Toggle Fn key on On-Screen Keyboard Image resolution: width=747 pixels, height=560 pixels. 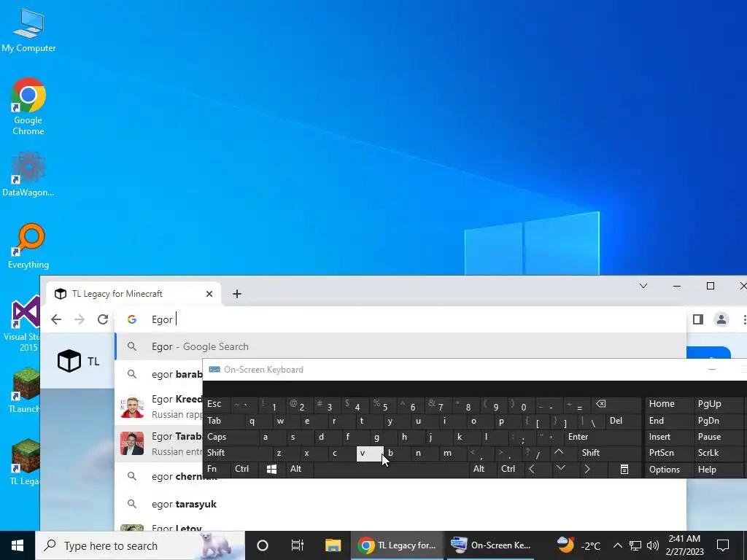point(216,469)
